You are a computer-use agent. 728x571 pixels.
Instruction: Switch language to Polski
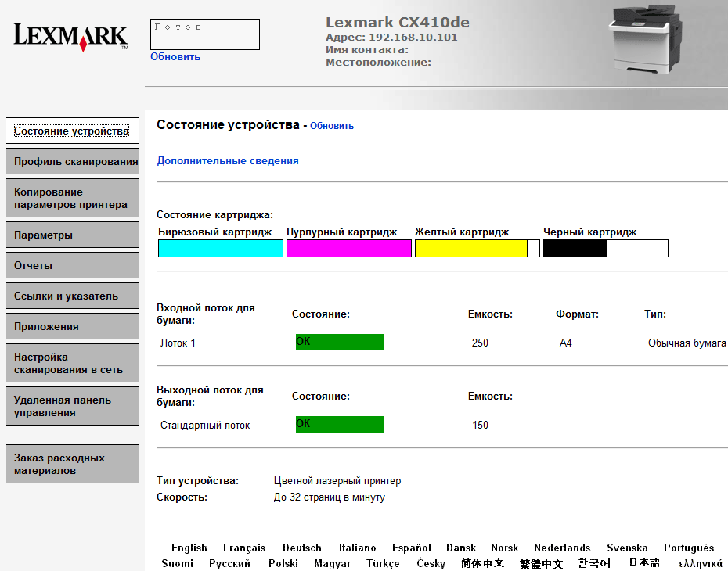click(x=283, y=563)
